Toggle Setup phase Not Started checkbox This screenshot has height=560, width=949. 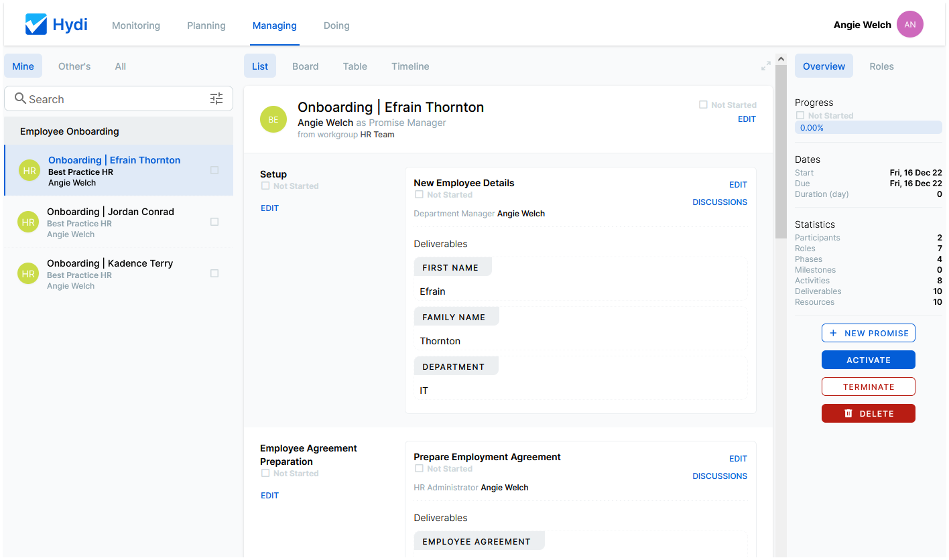pyautogui.click(x=265, y=186)
